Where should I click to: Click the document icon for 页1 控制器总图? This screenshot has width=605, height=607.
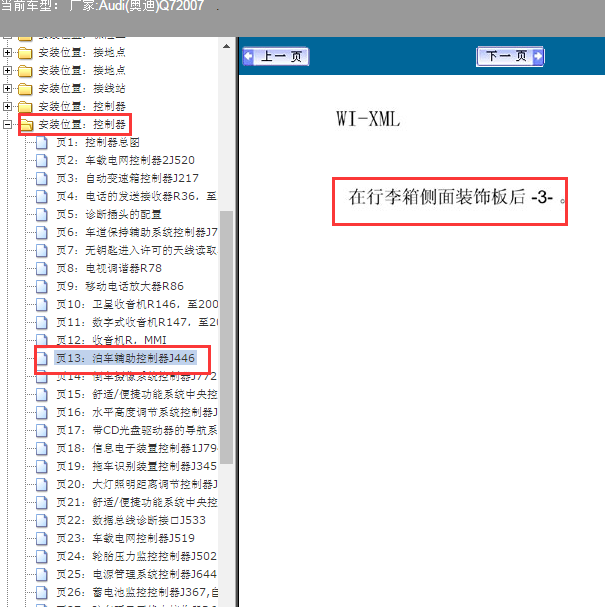pos(42,142)
